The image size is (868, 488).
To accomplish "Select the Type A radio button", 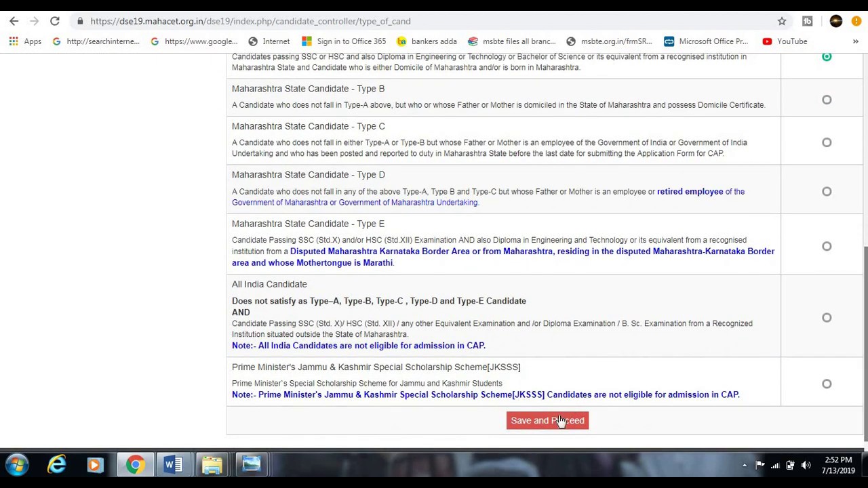I will click(827, 56).
